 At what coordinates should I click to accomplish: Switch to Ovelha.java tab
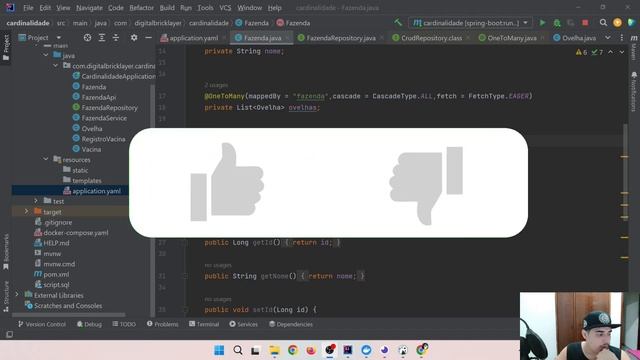point(575,38)
